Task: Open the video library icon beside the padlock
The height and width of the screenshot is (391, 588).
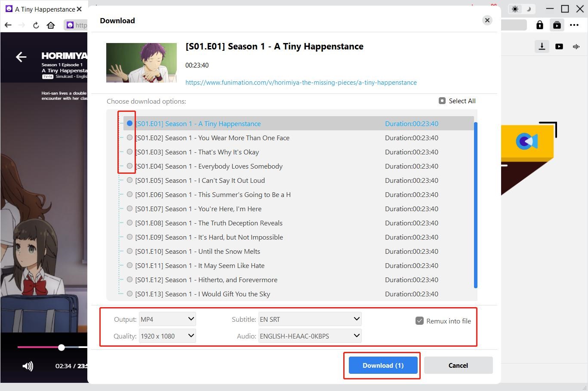Action: coord(557,25)
